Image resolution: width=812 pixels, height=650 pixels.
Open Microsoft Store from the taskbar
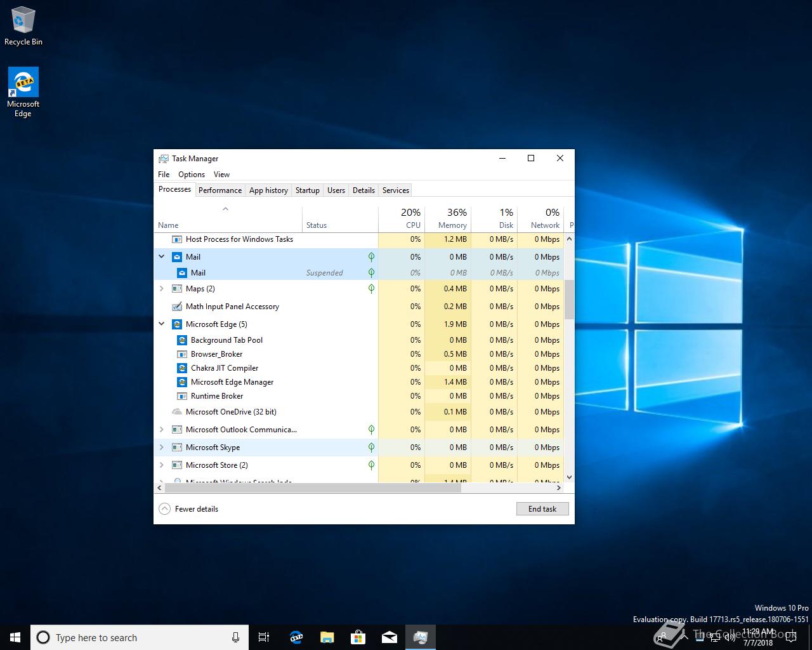pos(358,637)
